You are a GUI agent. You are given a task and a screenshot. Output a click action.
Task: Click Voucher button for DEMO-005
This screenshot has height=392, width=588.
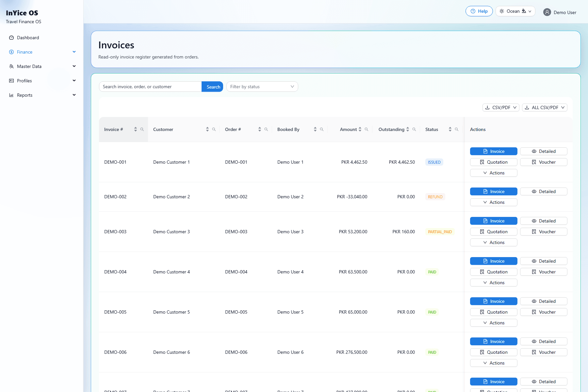[x=544, y=312]
